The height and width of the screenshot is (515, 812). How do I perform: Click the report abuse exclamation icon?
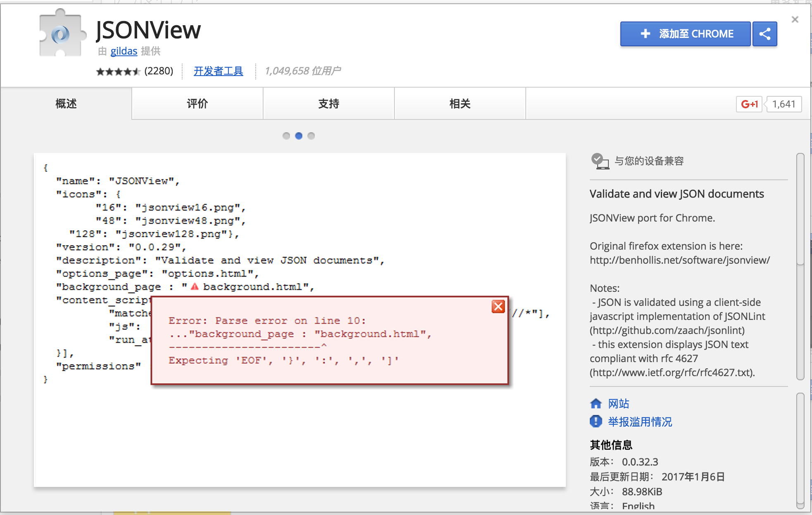point(596,421)
